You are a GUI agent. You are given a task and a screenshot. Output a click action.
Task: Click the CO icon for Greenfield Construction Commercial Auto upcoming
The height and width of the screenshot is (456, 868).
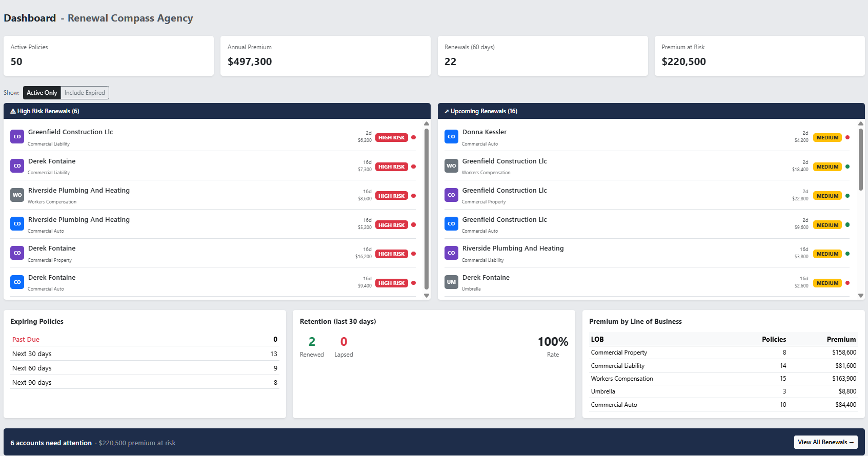pyautogui.click(x=451, y=224)
